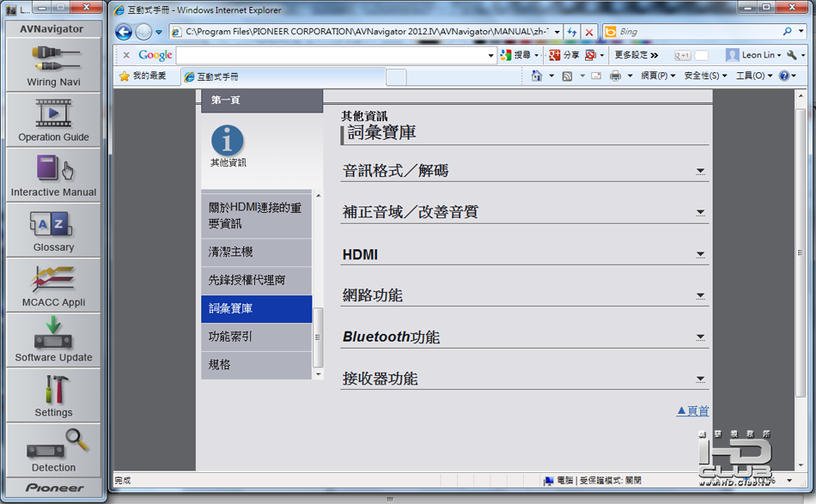Select 功能索引 in sidebar
The width and height of the screenshot is (816, 504).
256,337
